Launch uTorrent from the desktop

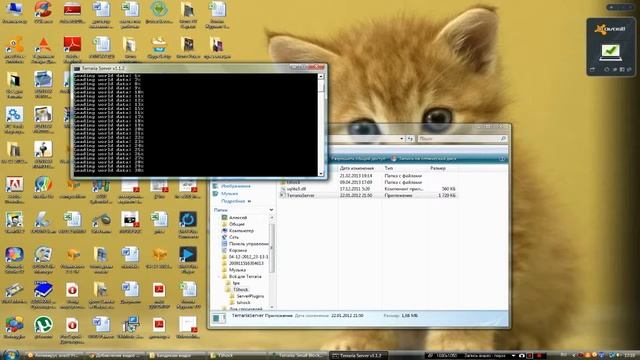click(43, 327)
